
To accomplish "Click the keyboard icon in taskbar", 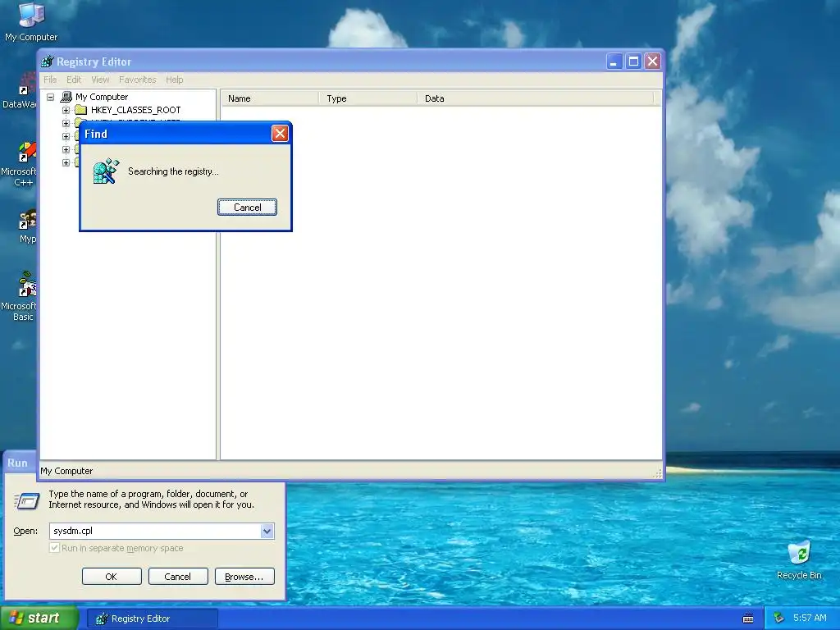I will [748, 619].
